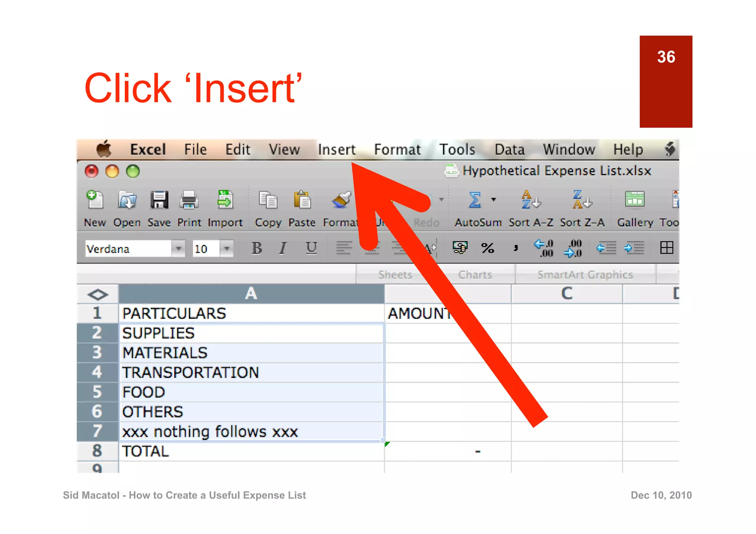Open the Excel application menu
756x534 pixels.
[148, 149]
